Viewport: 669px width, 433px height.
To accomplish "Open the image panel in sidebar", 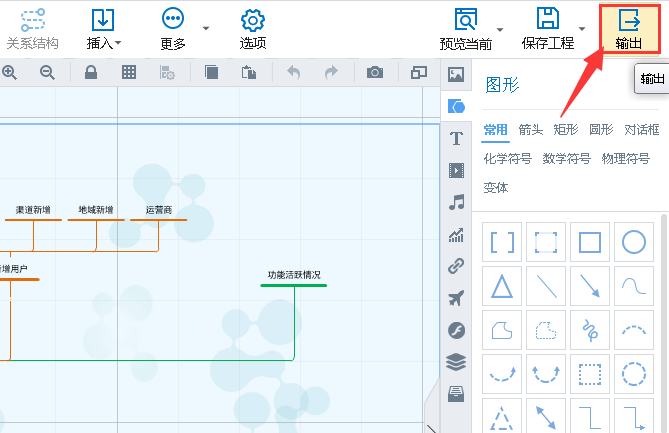I will click(456, 75).
